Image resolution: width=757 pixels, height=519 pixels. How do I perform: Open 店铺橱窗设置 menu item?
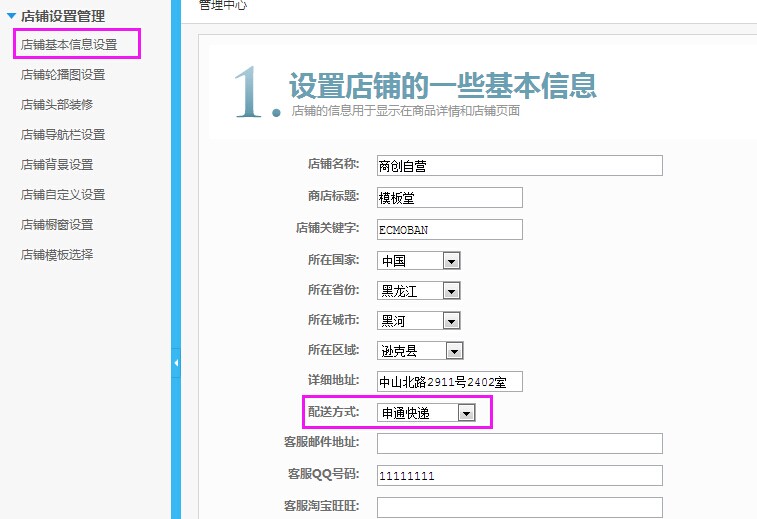(x=57, y=224)
